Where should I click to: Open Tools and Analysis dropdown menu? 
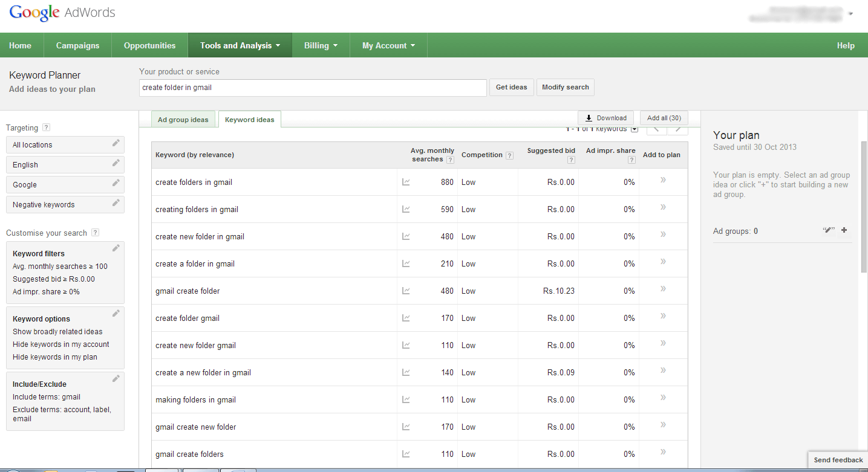(x=240, y=45)
